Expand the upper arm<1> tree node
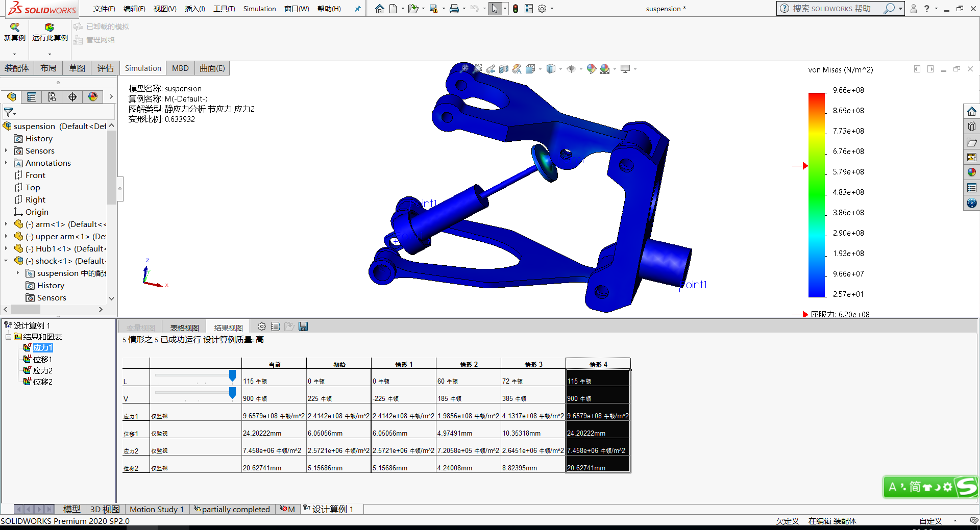Screen dimensions: 980x530 point(6,236)
